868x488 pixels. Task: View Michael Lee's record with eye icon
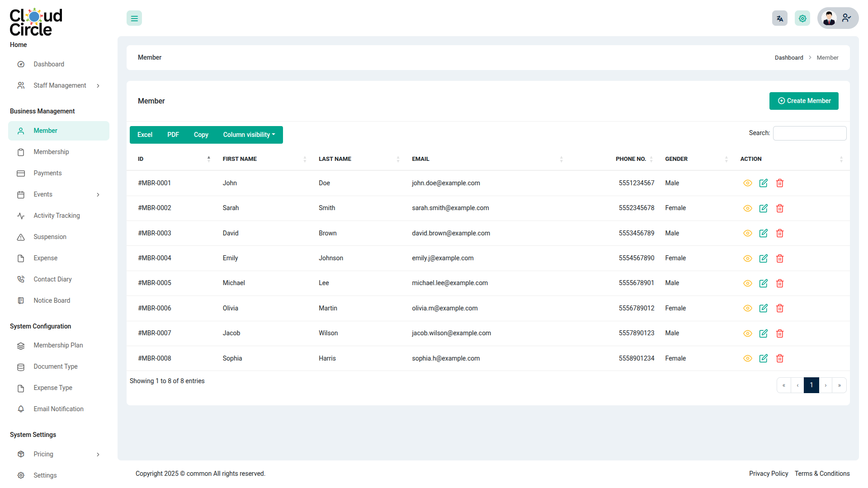pos(747,283)
